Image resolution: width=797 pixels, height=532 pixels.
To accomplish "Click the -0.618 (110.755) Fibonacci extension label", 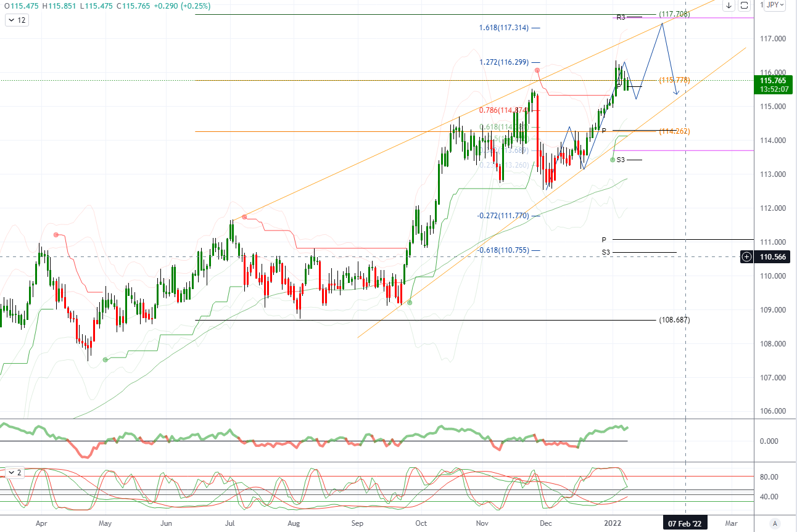I will [x=503, y=250].
